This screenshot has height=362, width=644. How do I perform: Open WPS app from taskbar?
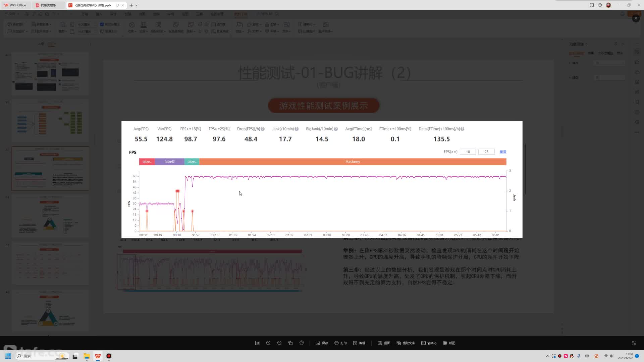98,356
